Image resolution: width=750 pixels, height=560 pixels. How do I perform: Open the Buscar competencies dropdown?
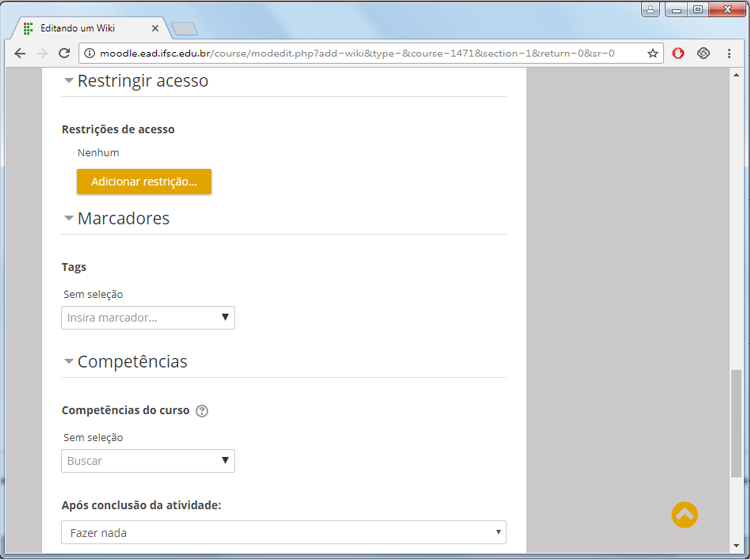[x=148, y=461]
